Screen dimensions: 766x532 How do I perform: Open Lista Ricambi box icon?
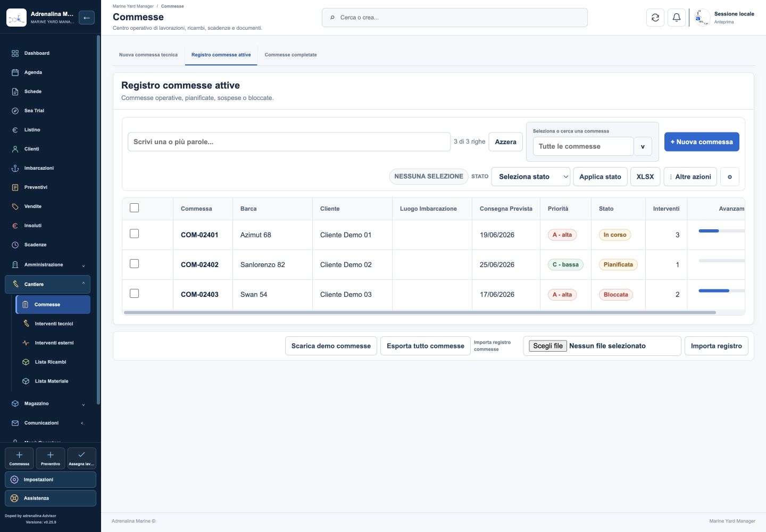coord(26,362)
